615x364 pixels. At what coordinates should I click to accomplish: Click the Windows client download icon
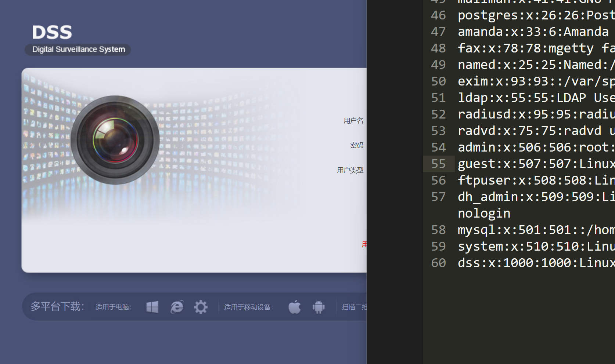pos(152,307)
